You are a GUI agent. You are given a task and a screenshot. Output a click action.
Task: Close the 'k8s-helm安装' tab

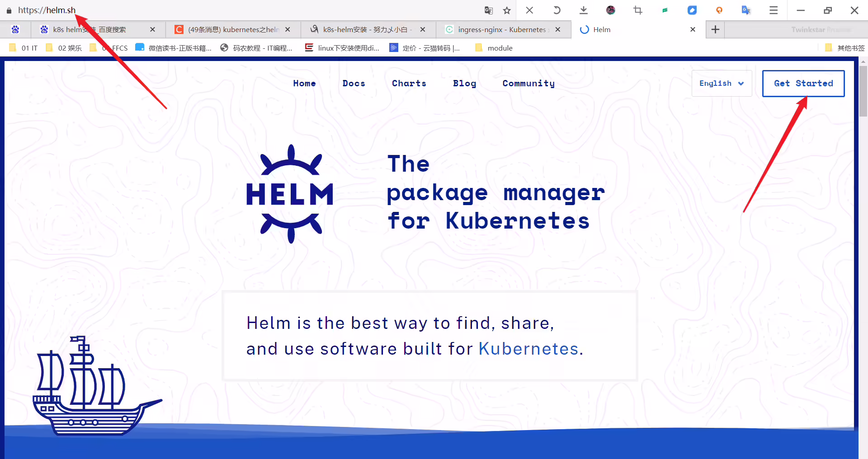(x=423, y=29)
